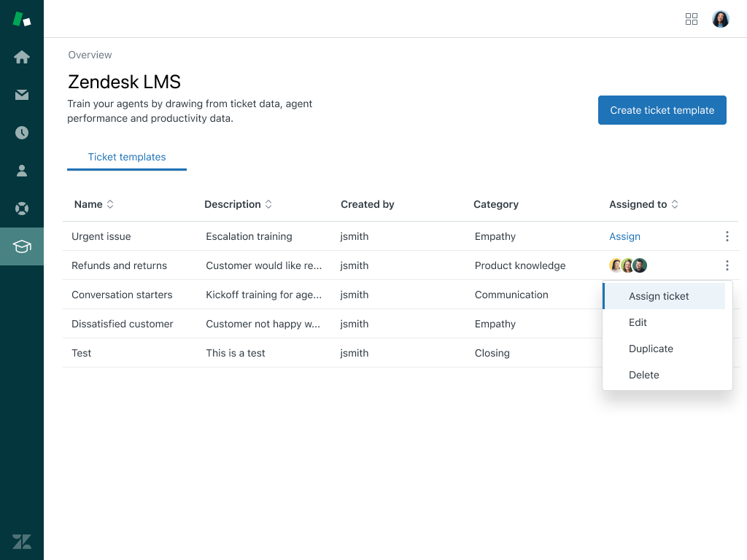Click the Create ticket template button
This screenshot has height=560, width=747.
pyautogui.click(x=662, y=110)
